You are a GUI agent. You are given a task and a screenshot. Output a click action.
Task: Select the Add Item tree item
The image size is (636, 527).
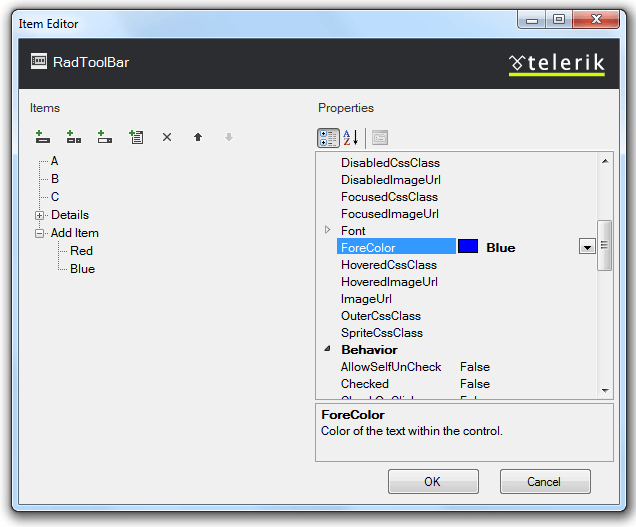[x=75, y=233]
